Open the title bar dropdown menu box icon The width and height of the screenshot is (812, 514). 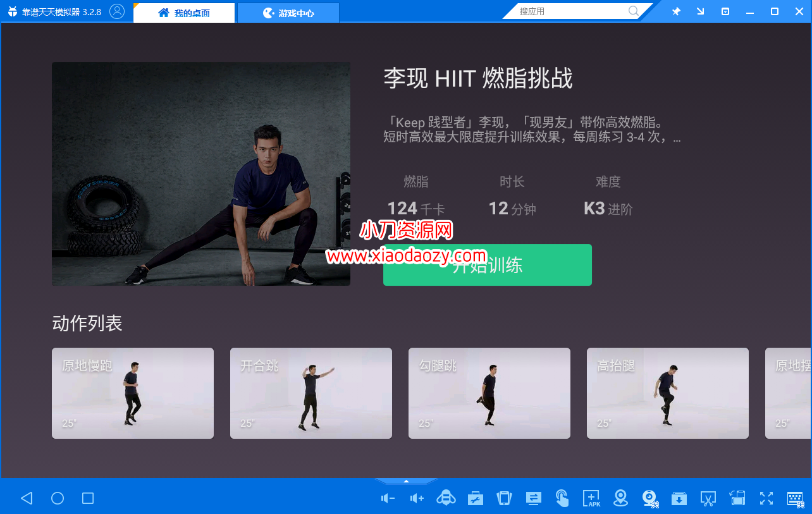coord(725,11)
